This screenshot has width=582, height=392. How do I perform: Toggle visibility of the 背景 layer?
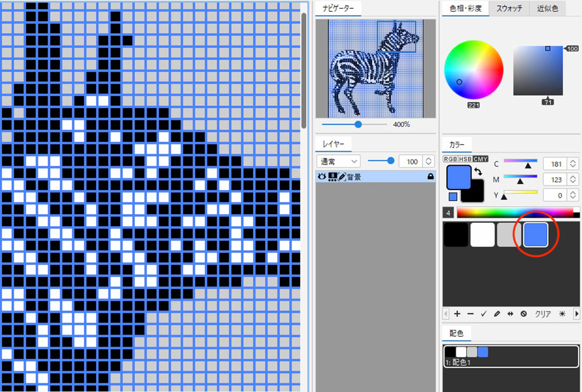click(x=321, y=177)
